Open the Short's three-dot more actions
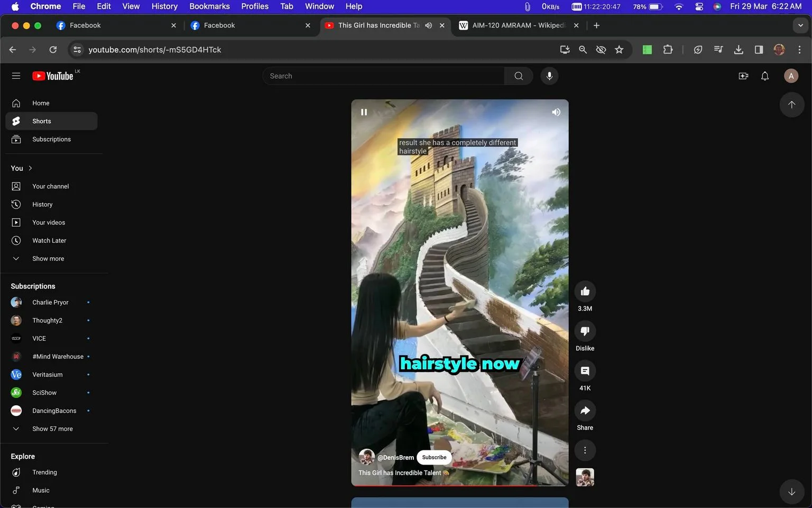The width and height of the screenshot is (812, 508). [585, 450]
